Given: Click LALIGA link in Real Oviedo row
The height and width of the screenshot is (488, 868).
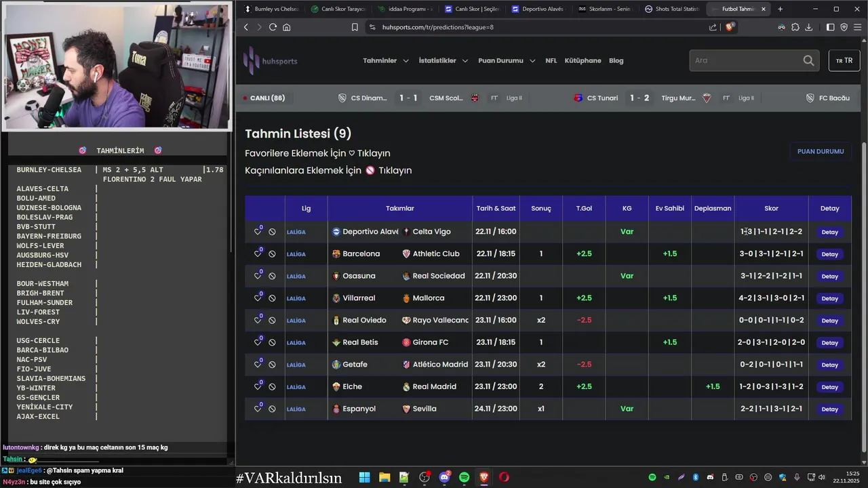Looking at the screenshot, I should click(296, 321).
